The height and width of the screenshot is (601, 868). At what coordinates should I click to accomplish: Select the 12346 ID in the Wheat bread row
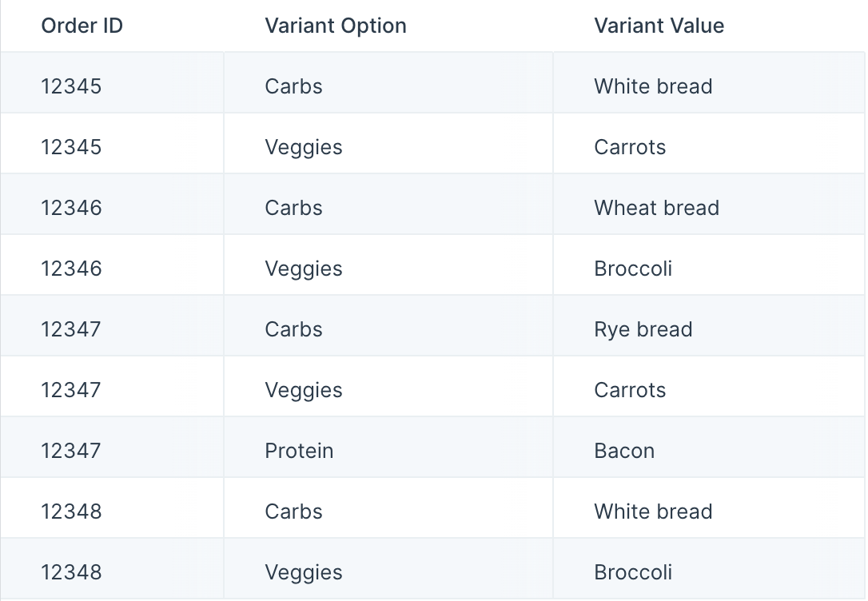tap(112, 205)
